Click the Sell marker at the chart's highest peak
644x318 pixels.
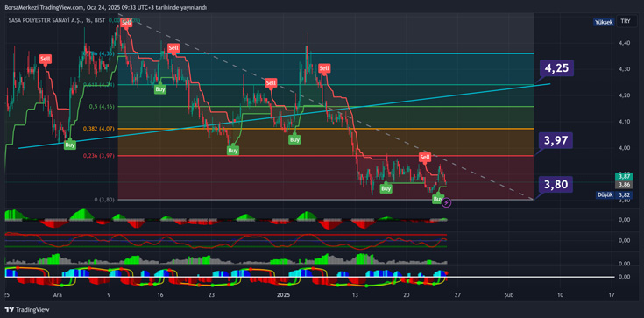(x=126, y=23)
